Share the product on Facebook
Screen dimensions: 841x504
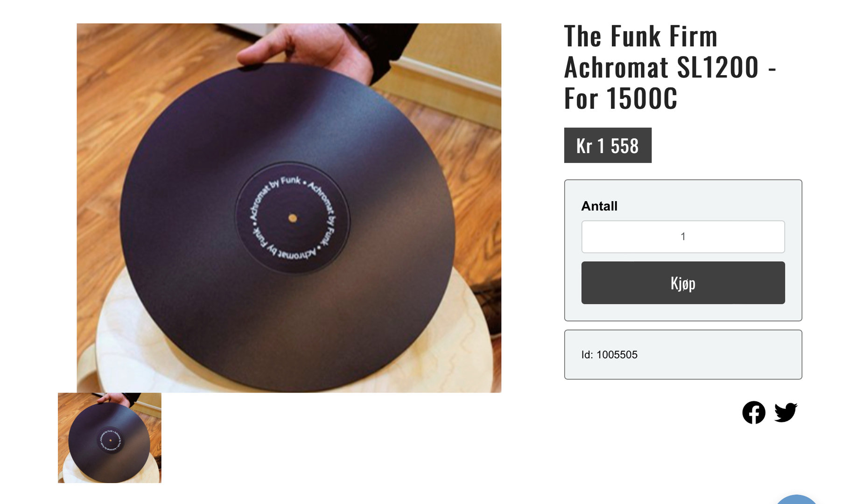point(754,413)
